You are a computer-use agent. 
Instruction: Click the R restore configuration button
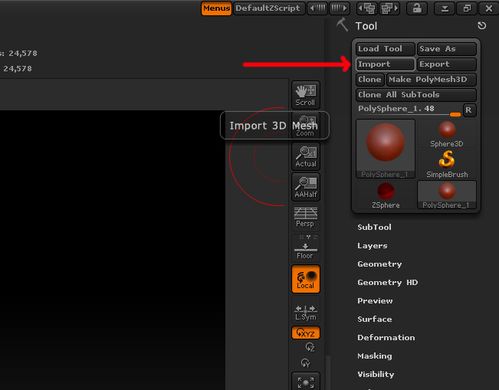click(469, 110)
